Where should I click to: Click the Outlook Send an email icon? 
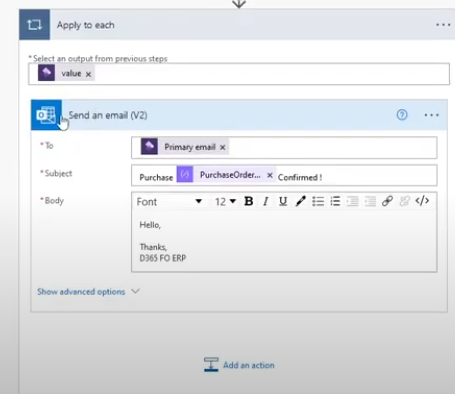pos(46,115)
